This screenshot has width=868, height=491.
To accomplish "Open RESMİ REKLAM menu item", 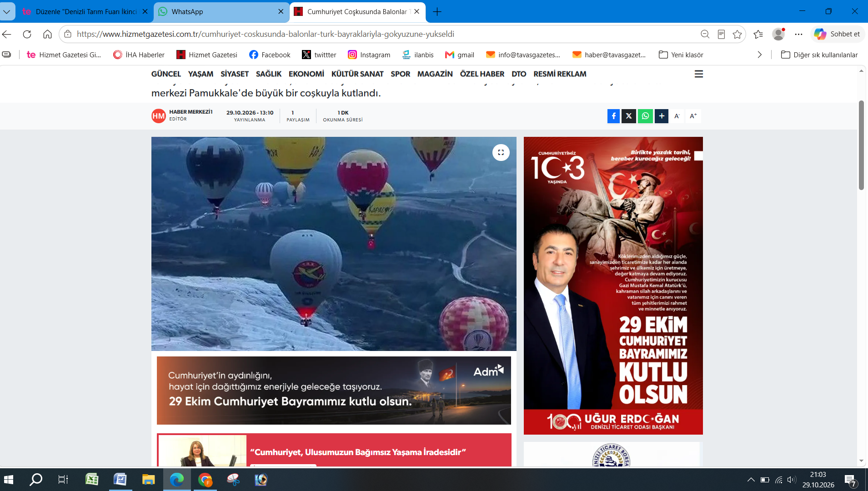I will (x=560, y=74).
